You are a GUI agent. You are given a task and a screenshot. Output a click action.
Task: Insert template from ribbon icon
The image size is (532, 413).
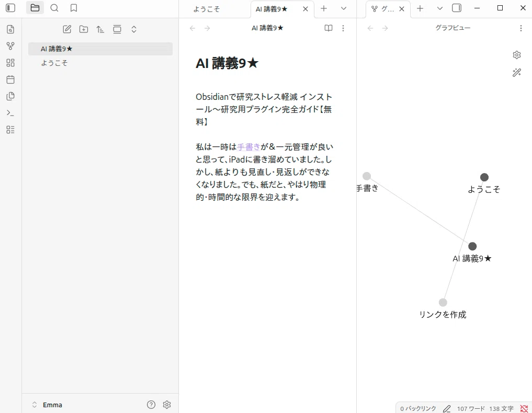click(10, 96)
